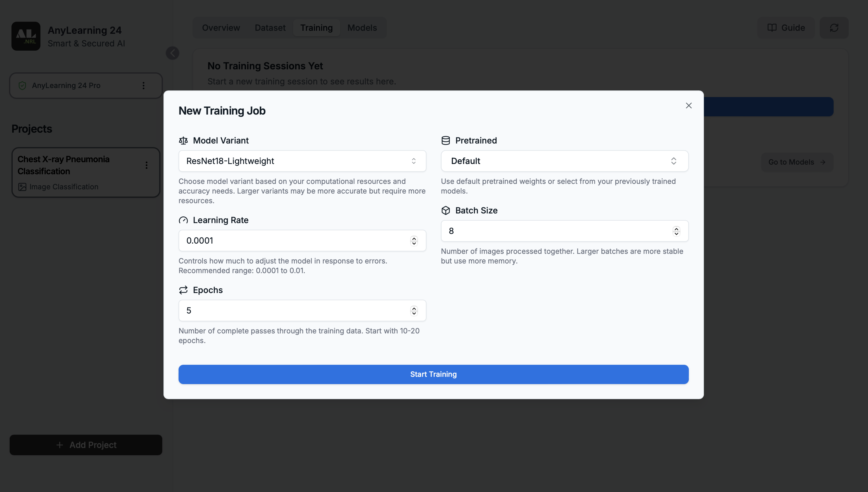This screenshot has height=492, width=868.
Task: Collapse the sidebar with the arrow chevron
Action: [173, 53]
